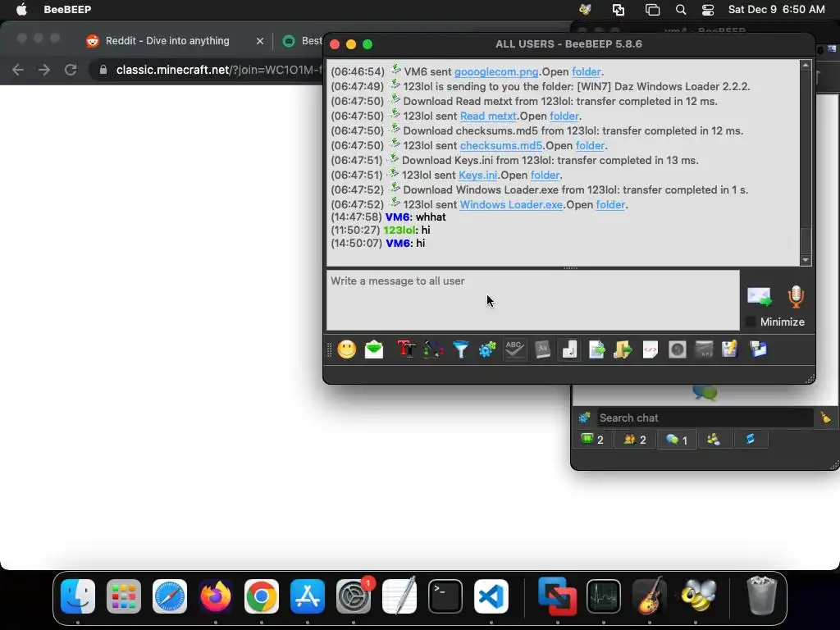Click BeeBEEP bee icon in Dock
This screenshot has height=630, width=840.
click(x=699, y=596)
